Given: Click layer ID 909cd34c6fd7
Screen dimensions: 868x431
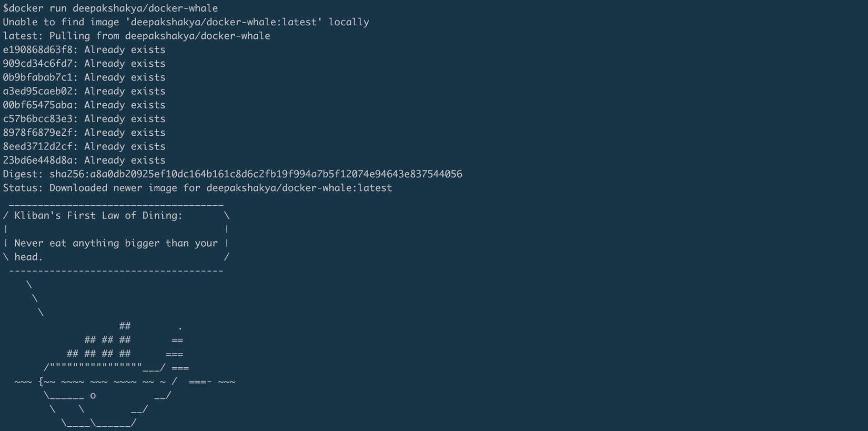Looking at the screenshot, I should click(39, 63).
